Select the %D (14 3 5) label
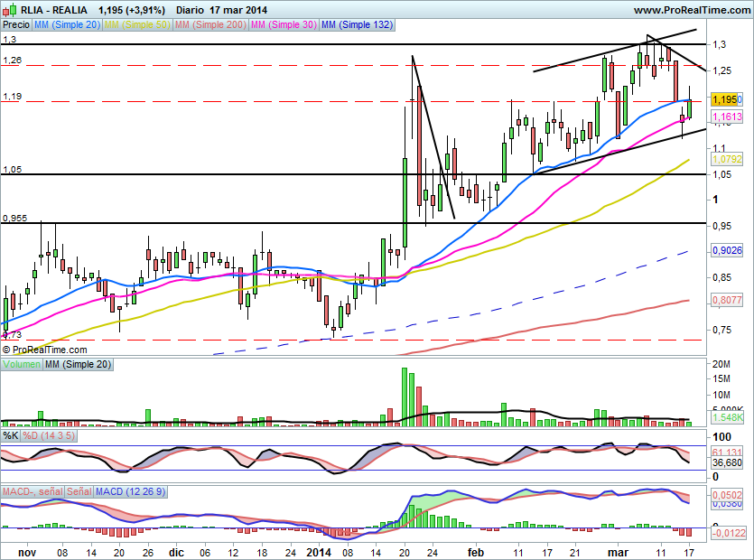754x560 pixels. pyautogui.click(x=49, y=435)
